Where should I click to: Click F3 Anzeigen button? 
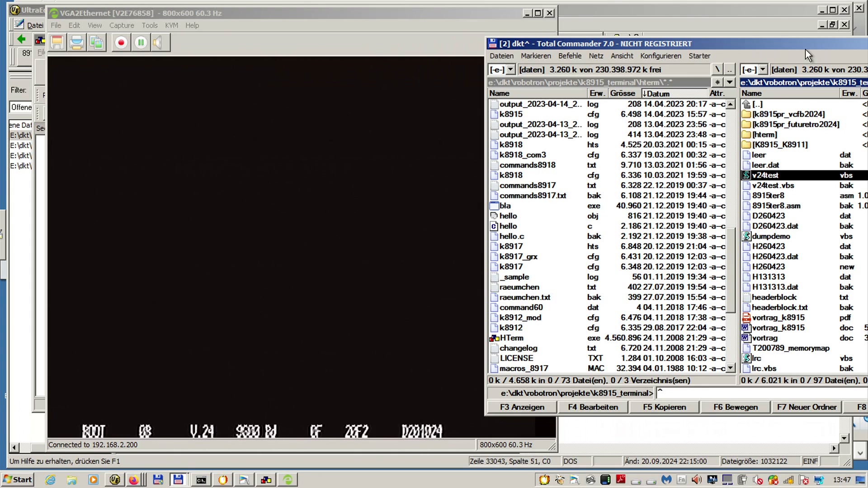coord(522,407)
